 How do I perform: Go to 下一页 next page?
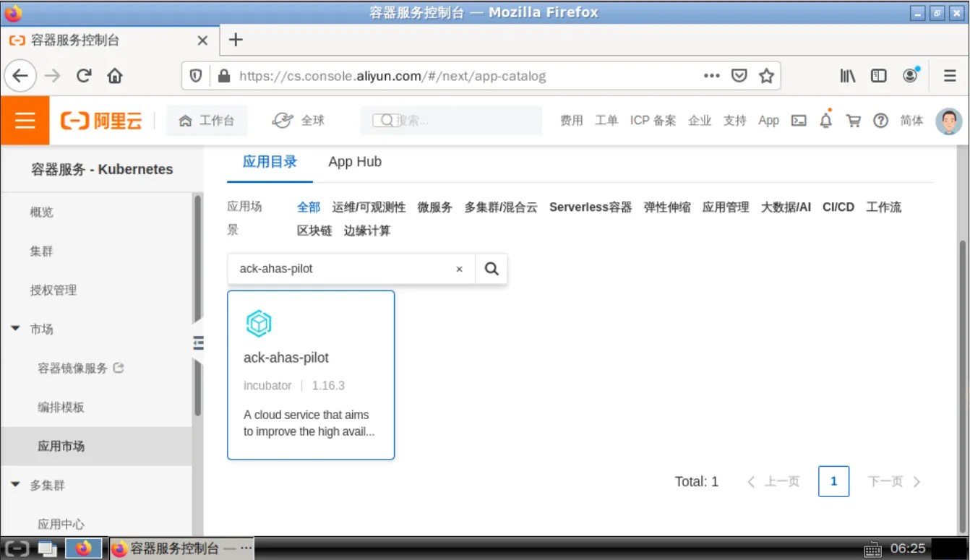tap(895, 482)
